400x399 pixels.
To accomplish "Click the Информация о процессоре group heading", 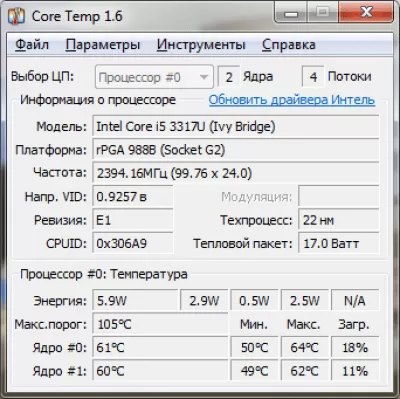I will [98, 100].
